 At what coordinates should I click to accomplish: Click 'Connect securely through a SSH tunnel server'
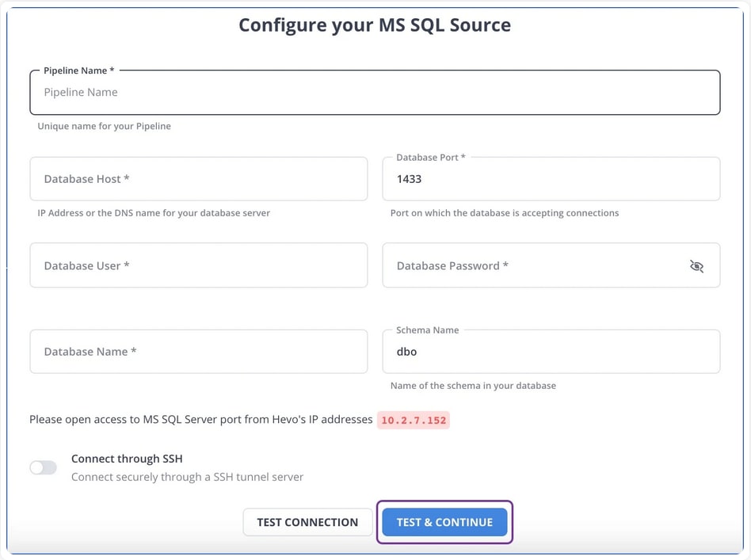click(187, 477)
